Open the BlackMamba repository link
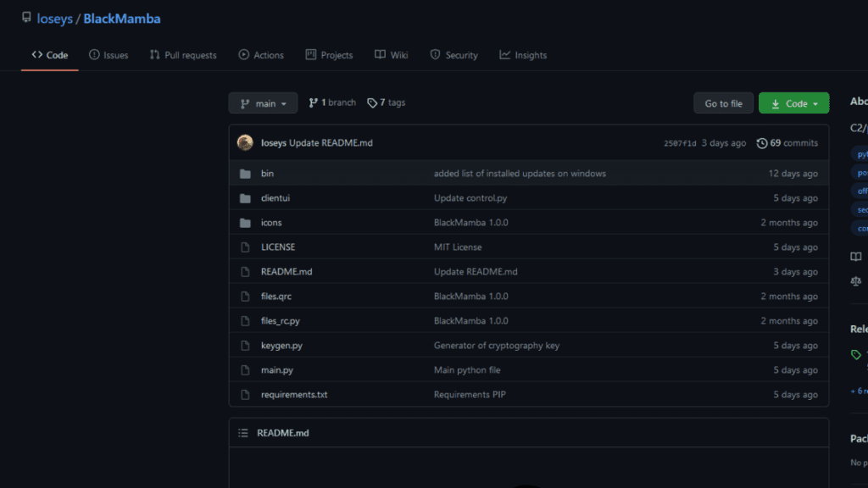Image resolution: width=868 pixels, height=488 pixels. [122, 19]
